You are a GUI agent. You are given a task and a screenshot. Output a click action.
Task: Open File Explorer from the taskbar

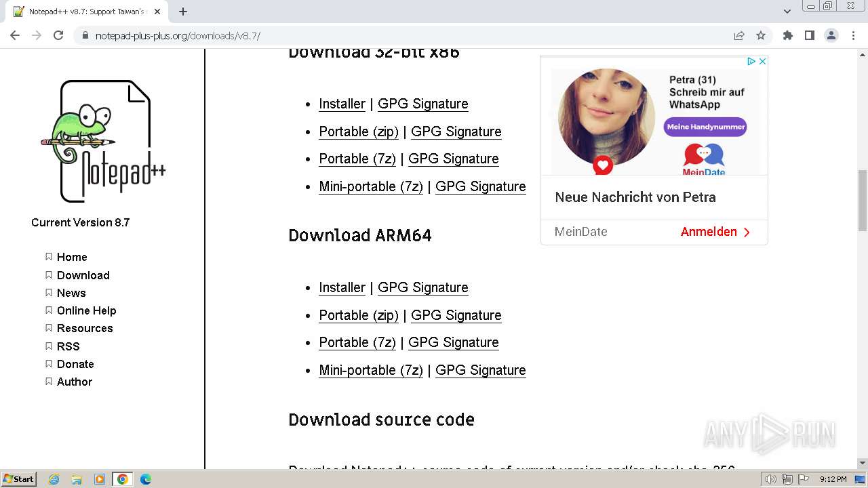[77, 479]
